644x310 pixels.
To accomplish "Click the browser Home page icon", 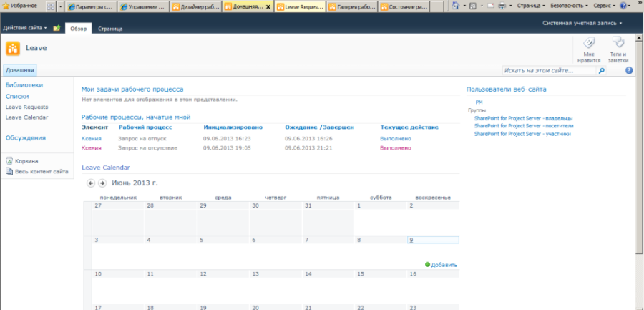I will coord(456,6).
